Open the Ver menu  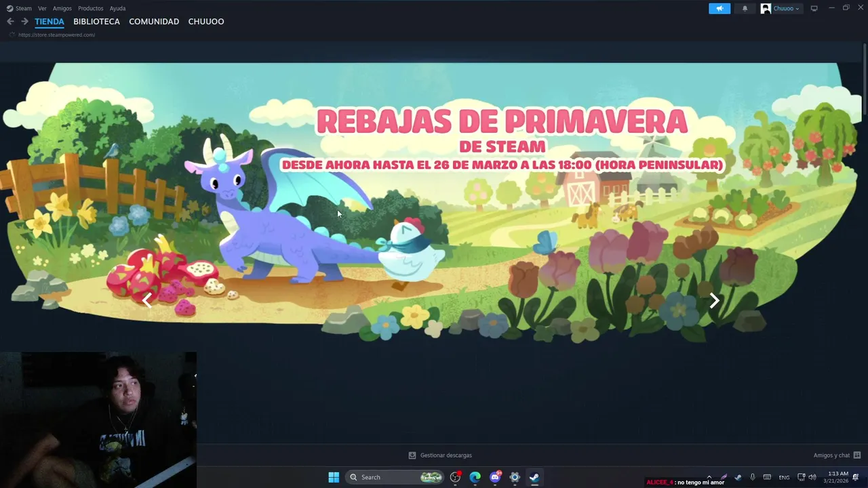42,8
